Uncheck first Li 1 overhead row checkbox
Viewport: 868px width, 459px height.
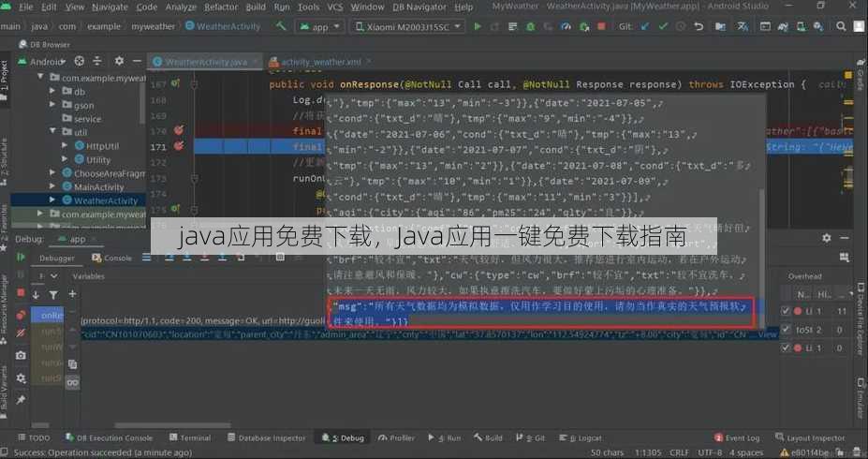click(785, 311)
